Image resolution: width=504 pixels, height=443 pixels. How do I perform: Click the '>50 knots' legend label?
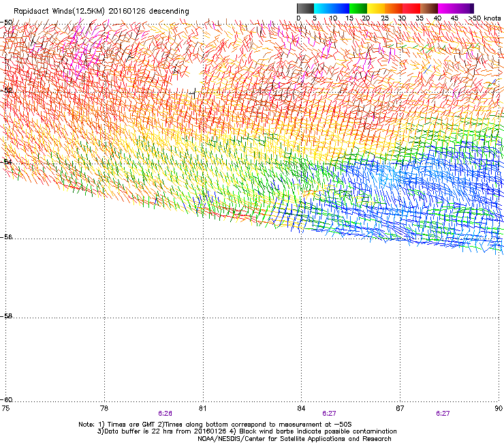coord(484,18)
